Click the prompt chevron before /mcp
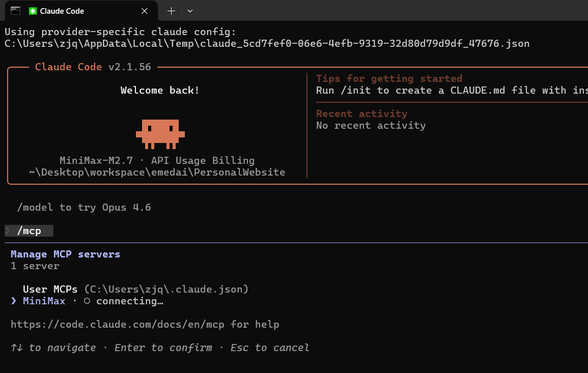Screen dimensions: 588x373 [8, 231]
